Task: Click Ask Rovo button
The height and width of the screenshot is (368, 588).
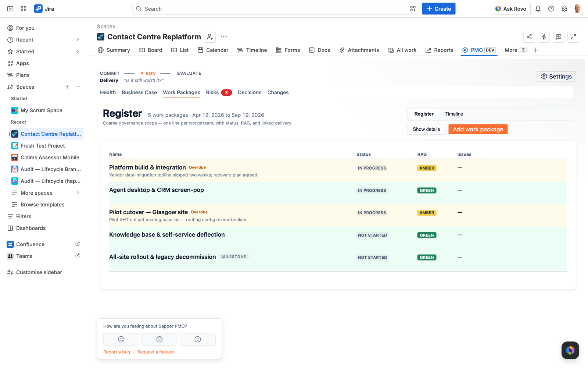Action: pos(510,9)
